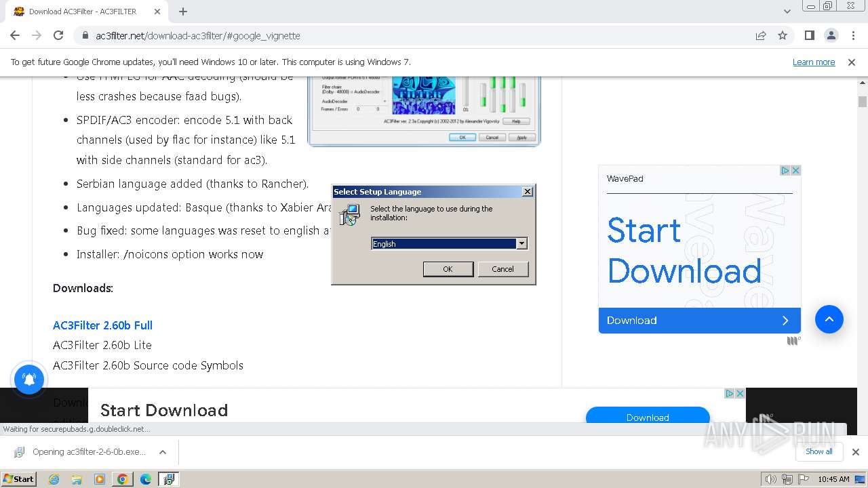Click OK in Select Setup Language dialog

(448, 269)
